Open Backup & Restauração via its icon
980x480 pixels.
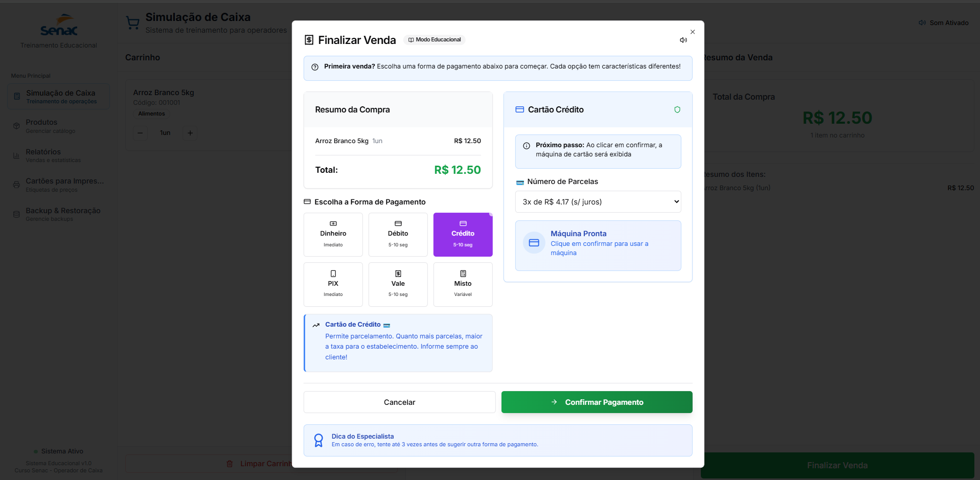pyautogui.click(x=16, y=214)
